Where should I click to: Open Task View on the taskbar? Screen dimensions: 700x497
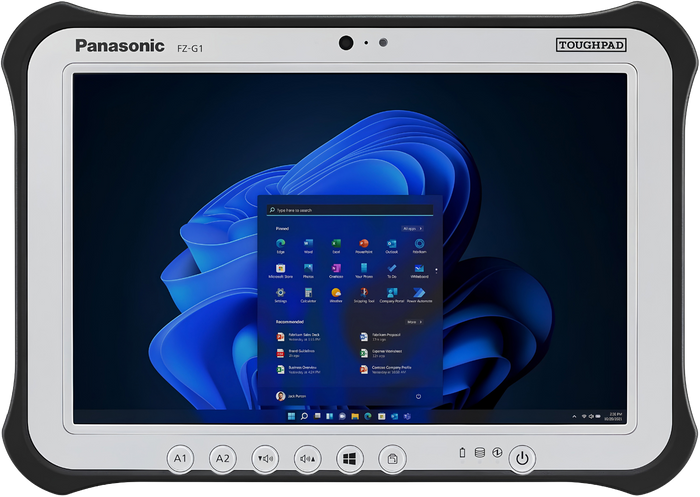tap(317, 416)
